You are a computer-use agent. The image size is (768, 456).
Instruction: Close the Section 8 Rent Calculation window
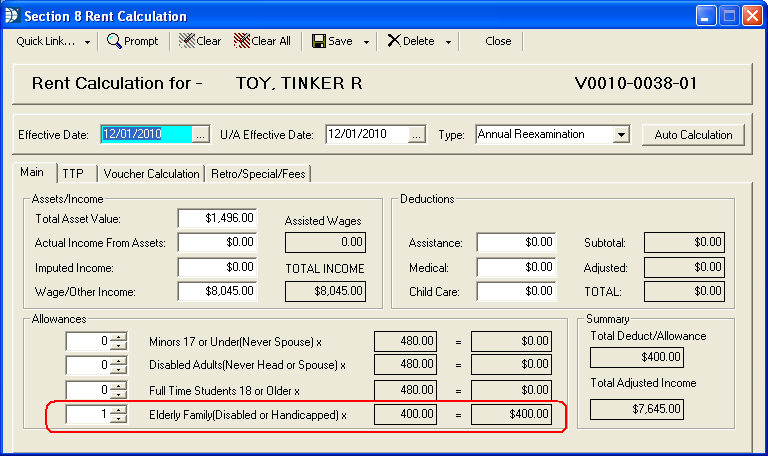[752, 16]
